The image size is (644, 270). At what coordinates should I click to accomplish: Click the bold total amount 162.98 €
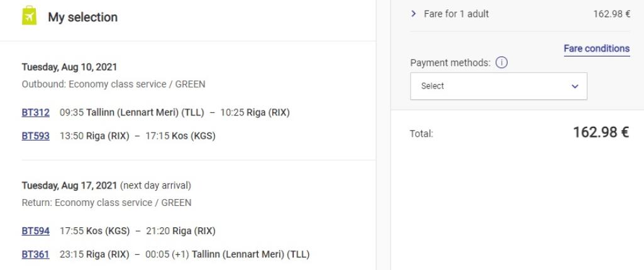click(601, 132)
